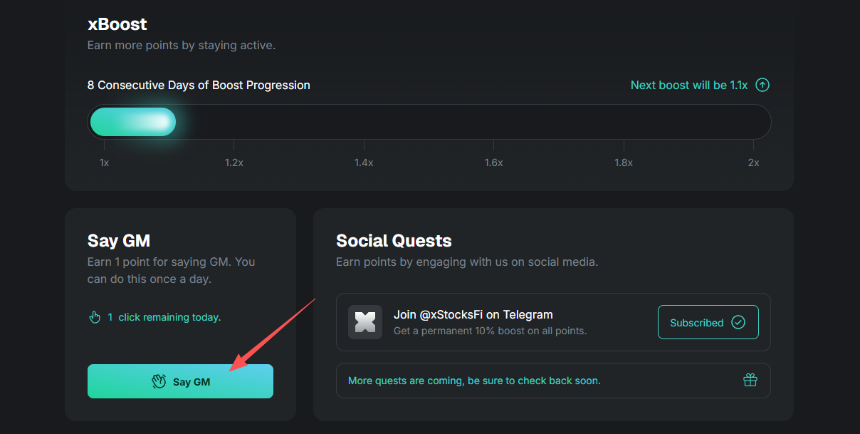Select the 2x marker under the boost bar
Viewport: 860px width, 434px height.
(x=754, y=162)
